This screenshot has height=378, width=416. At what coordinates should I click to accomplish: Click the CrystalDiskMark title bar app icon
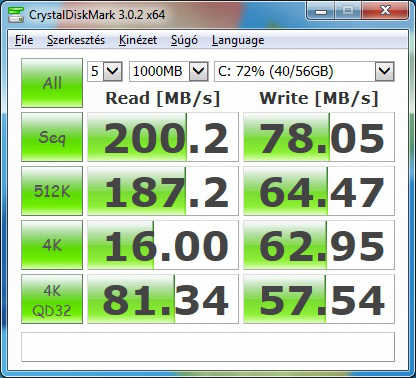tap(15, 14)
